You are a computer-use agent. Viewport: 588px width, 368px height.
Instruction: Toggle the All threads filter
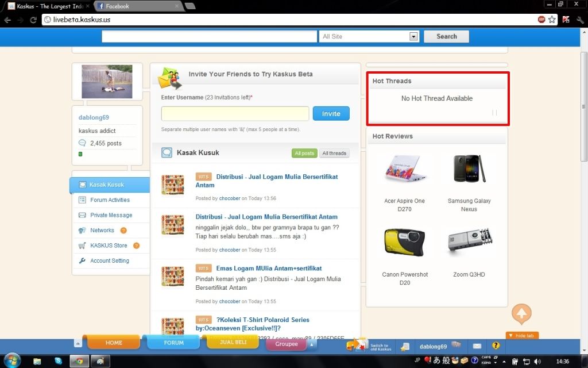[335, 153]
